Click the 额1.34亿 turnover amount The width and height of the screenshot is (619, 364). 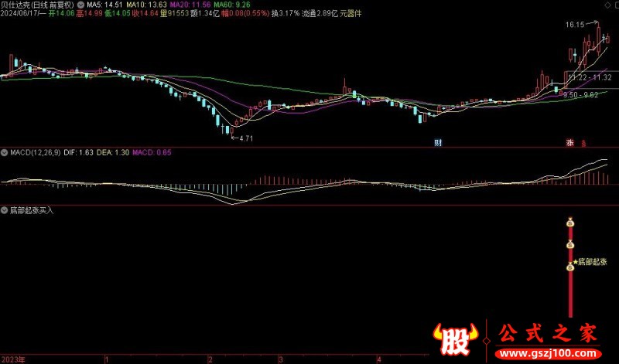tap(205, 14)
